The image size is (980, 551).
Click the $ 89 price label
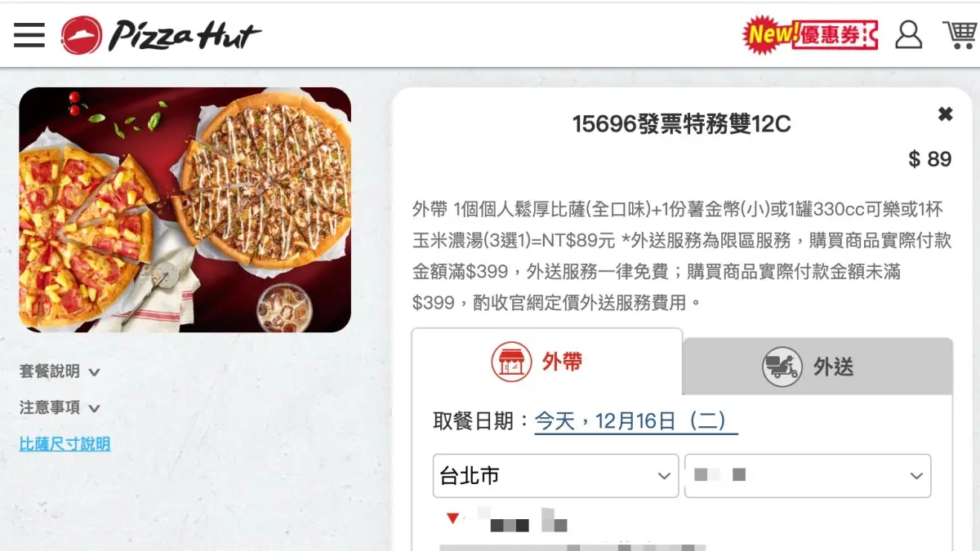click(930, 159)
